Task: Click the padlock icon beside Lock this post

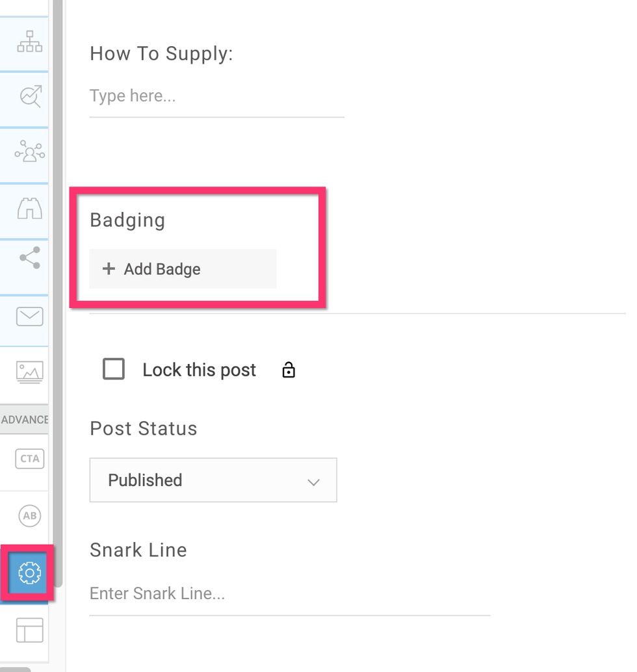Action: (289, 370)
